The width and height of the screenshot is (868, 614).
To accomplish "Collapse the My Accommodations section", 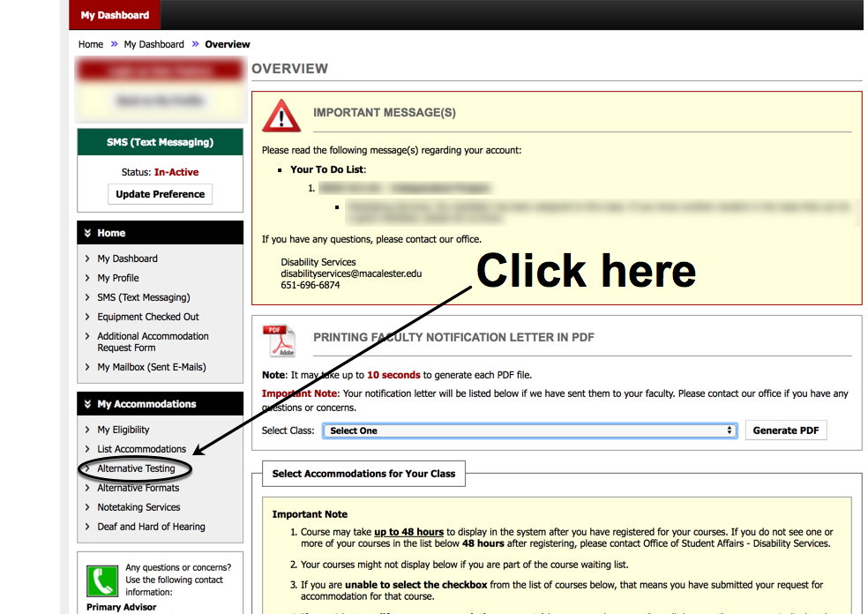I will [160, 404].
